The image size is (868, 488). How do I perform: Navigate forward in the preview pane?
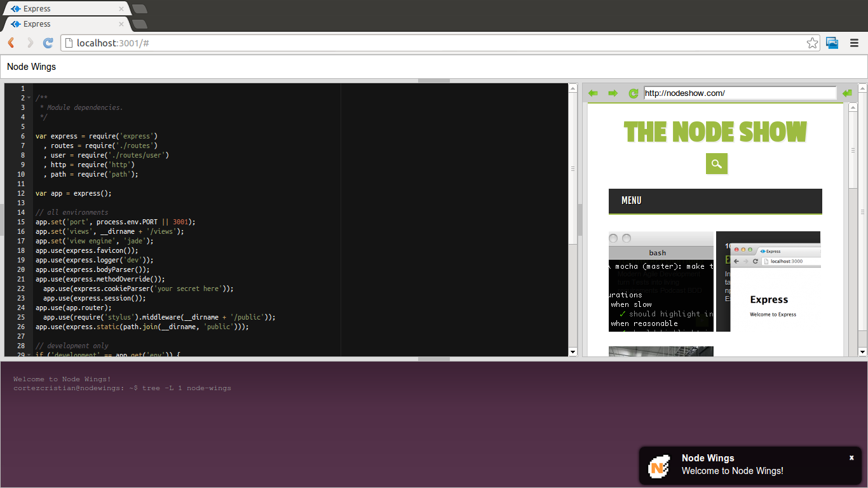613,93
